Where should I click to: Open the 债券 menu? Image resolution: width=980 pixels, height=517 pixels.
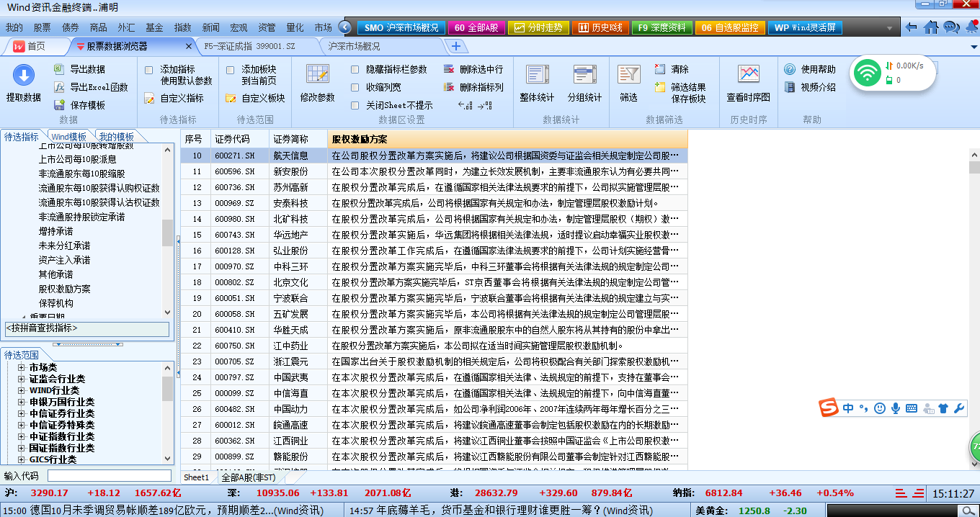point(71,27)
